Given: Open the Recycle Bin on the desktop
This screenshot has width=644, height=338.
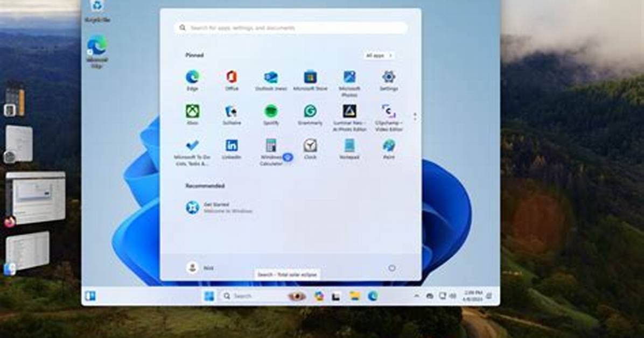Looking at the screenshot, I should (97, 11).
